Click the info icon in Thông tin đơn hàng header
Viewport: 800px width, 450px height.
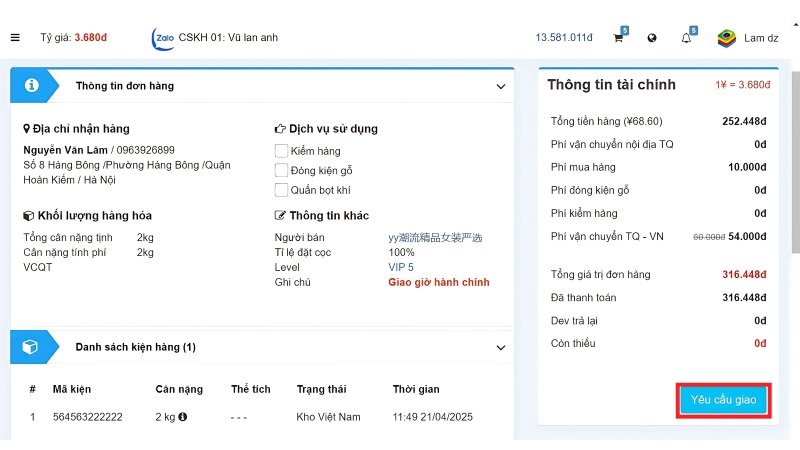pos(31,85)
